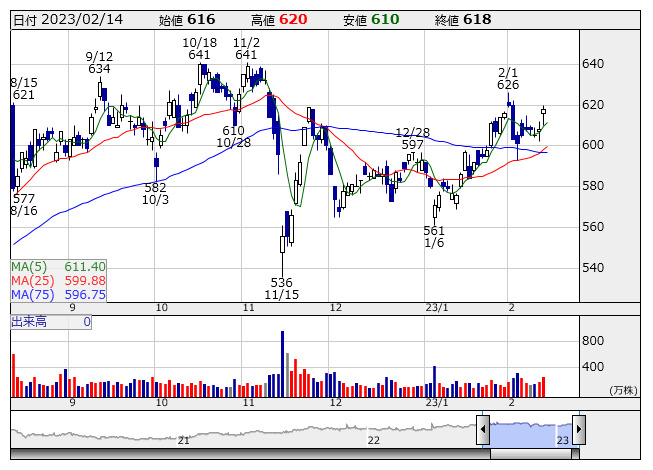Click the MA(25) 599.88 legend entry
This screenshot has width=653, height=470.
point(58,281)
